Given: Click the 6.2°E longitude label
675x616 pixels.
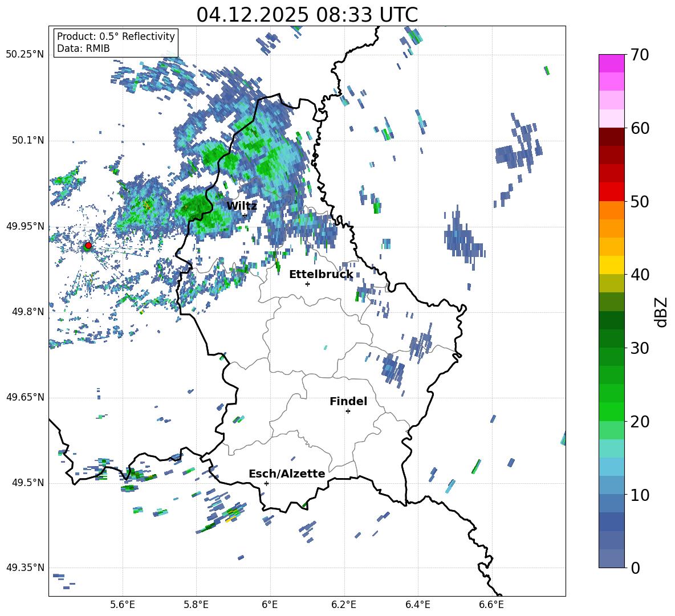Looking at the screenshot, I should [344, 605].
